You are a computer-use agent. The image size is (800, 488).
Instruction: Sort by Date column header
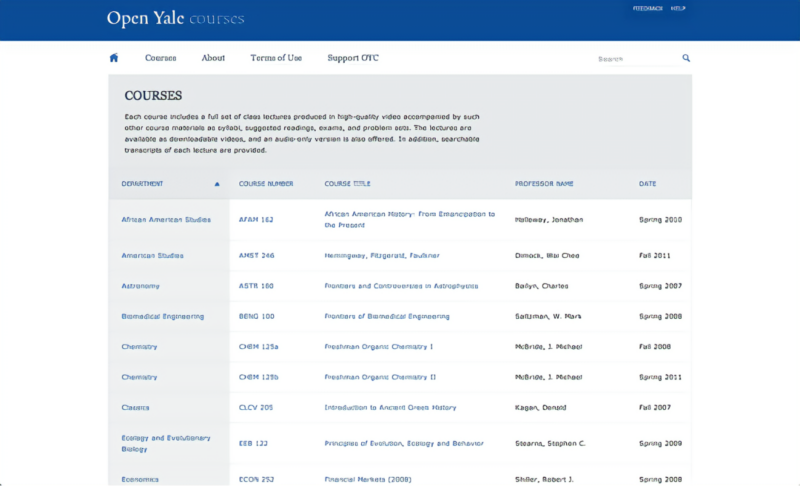[x=647, y=184]
